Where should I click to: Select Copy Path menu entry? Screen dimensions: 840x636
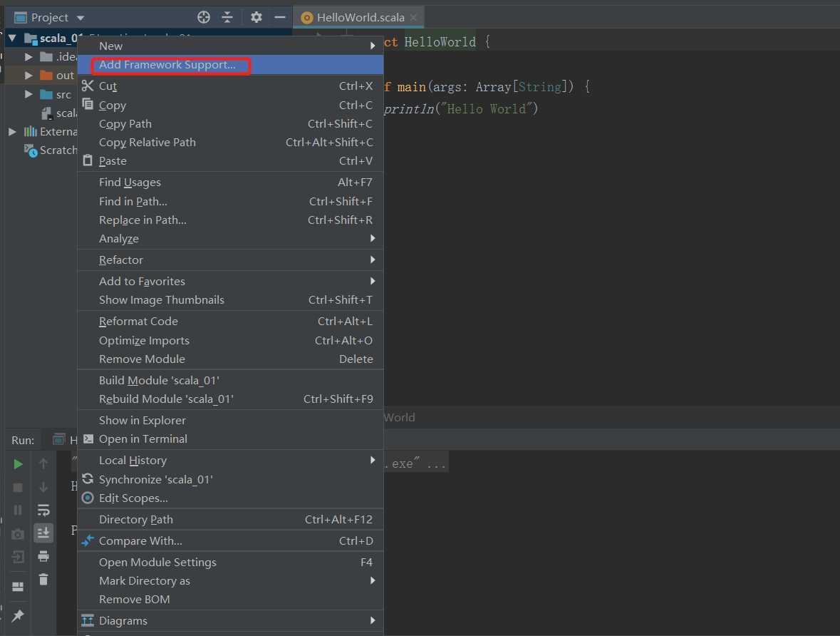pyautogui.click(x=230, y=124)
